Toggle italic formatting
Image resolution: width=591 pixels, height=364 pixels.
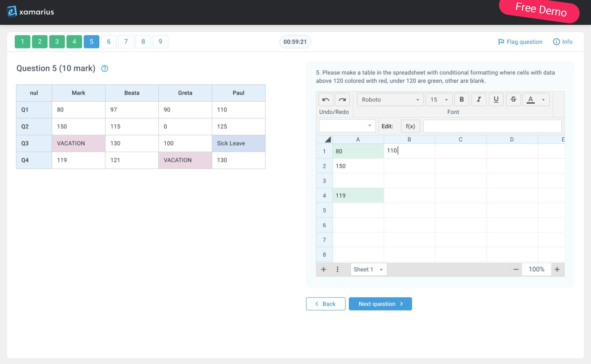click(479, 100)
